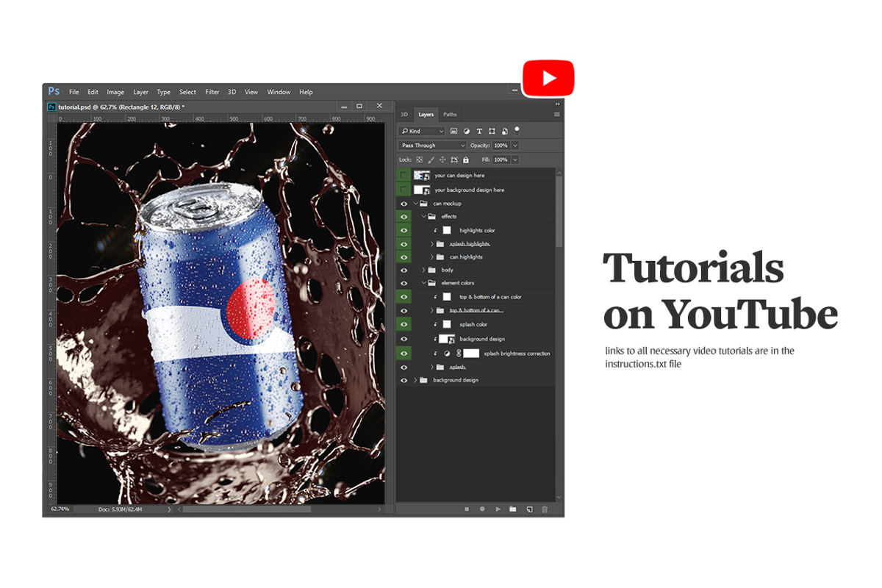Click the play triangle in panel footer
The height and width of the screenshot is (588, 882).
498,509
